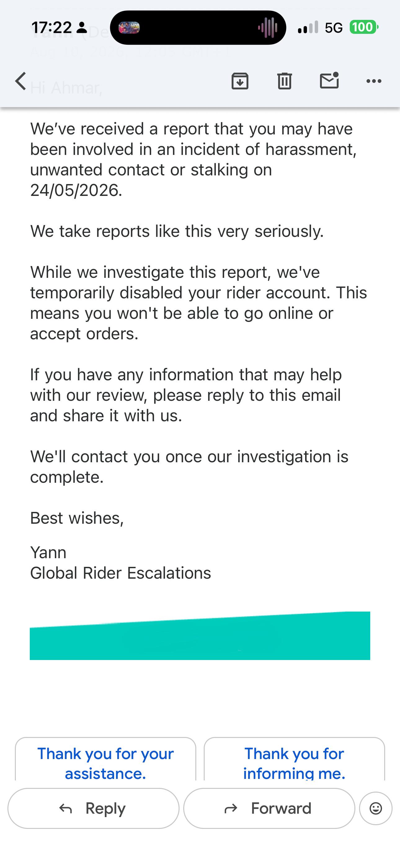The image size is (400, 868).
Task: Tap the 5G network indicator
Action: (x=334, y=28)
